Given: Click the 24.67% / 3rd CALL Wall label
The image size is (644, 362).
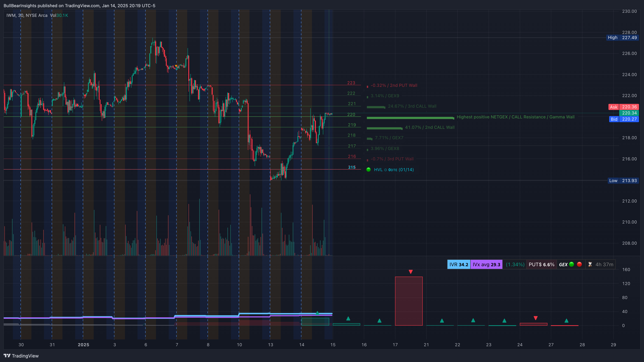Looking at the screenshot, I should (412, 106).
